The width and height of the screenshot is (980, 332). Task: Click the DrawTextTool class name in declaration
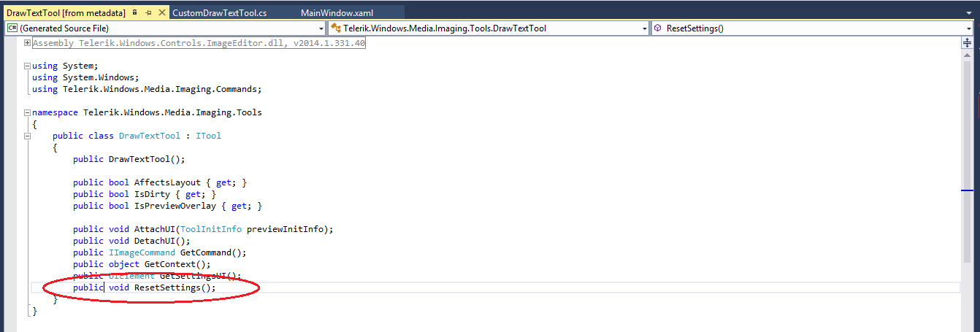click(x=150, y=136)
